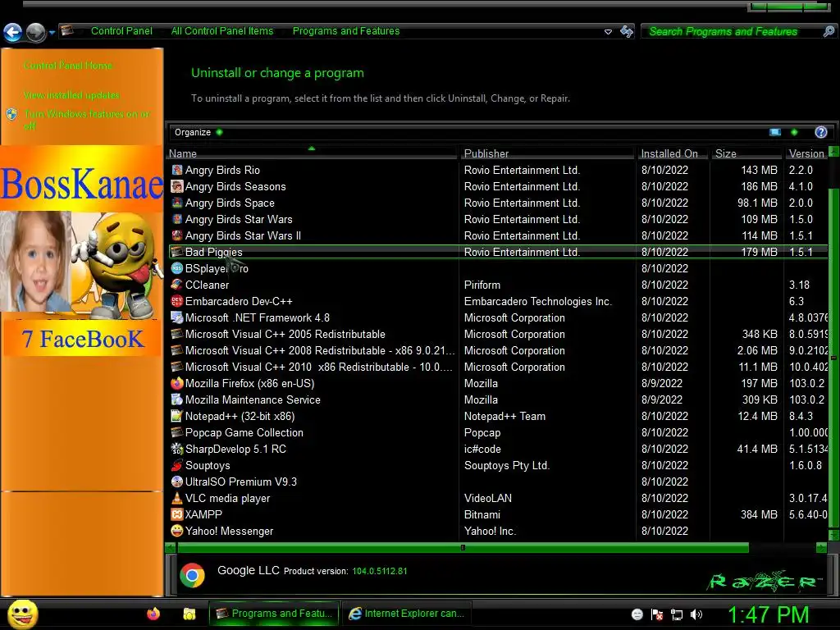Click the Angry Birds Rio program icon
Screen dimensions: 840x630
(x=177, y=171)
